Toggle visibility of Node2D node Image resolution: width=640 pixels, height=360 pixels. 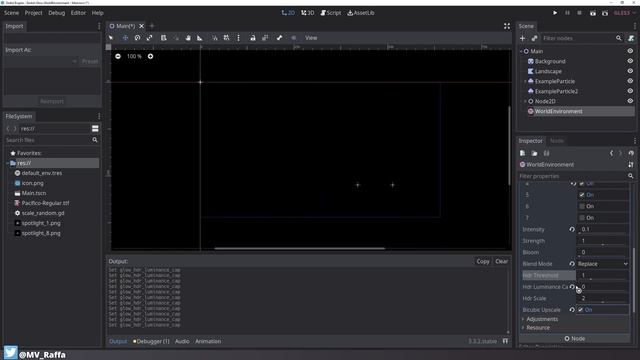pyautogui.click(x=630, y=101)
